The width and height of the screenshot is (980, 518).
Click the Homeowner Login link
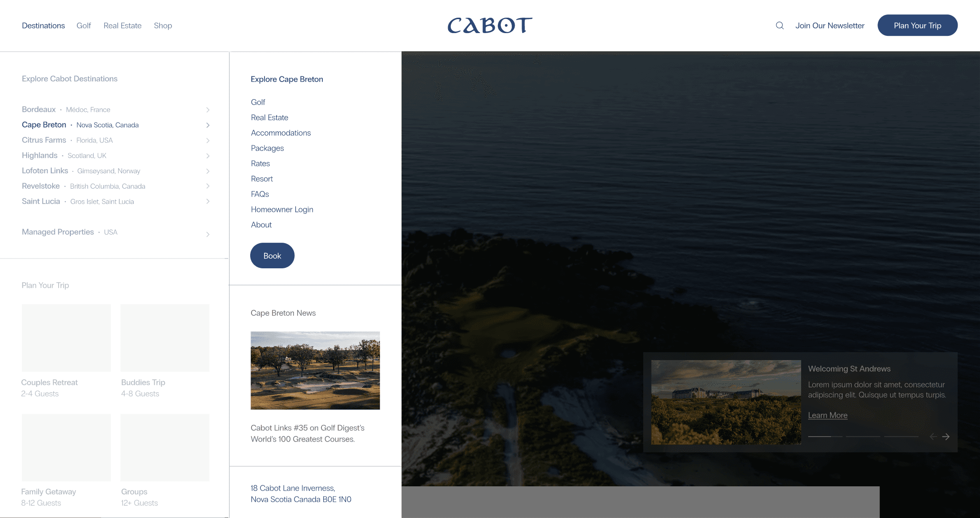282,210
